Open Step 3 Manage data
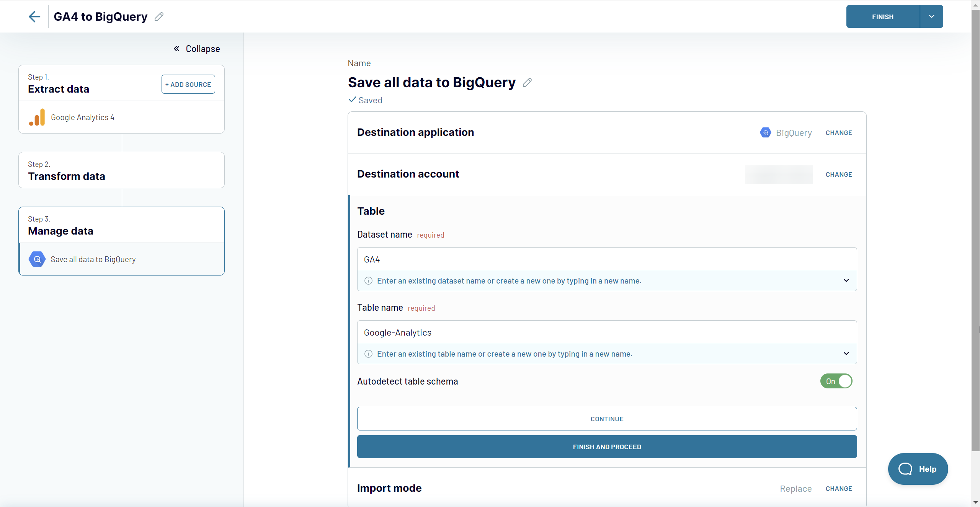The width and height of the screenshot is (980, 507). [121, 225]
